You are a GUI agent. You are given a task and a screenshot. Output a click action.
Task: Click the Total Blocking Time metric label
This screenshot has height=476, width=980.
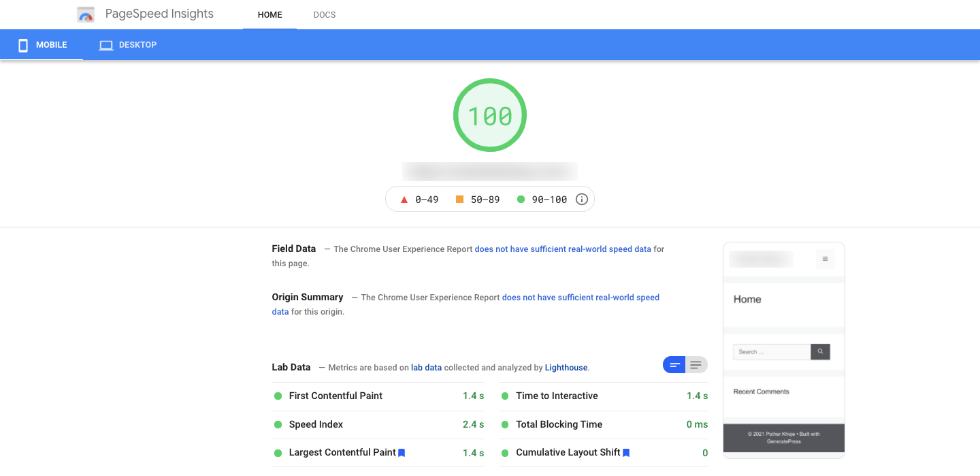[559, 425]
